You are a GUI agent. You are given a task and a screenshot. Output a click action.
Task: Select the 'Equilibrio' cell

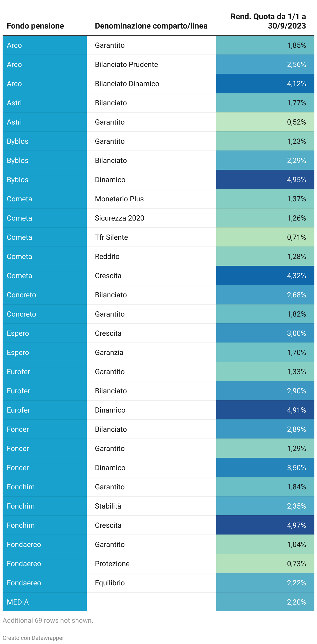(x=110, y=583)
